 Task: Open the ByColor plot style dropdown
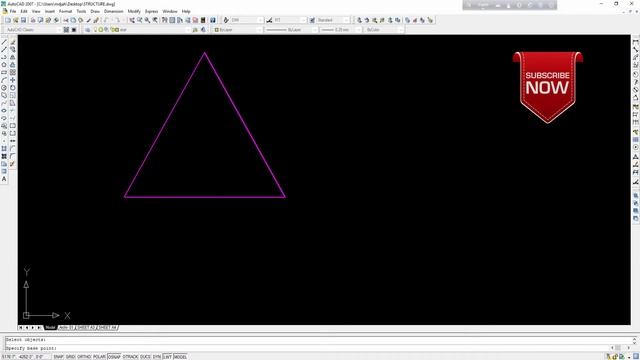[383, 30]
